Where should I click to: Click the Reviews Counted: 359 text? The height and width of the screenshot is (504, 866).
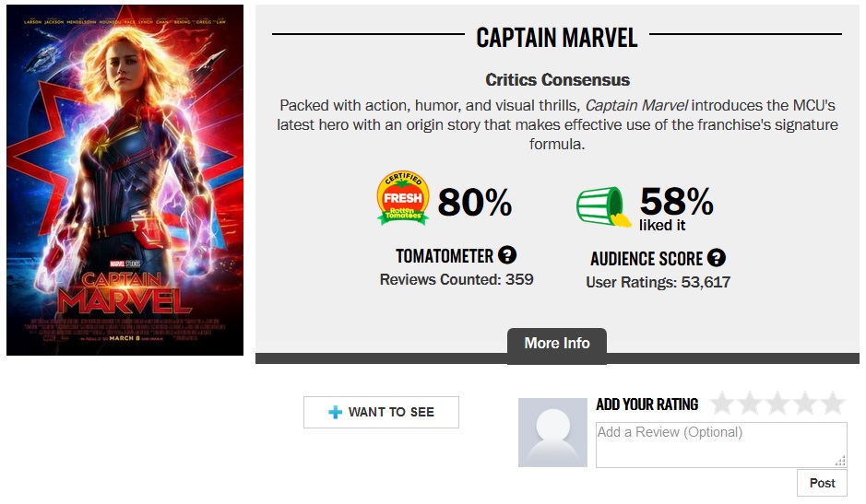(456, 279)
